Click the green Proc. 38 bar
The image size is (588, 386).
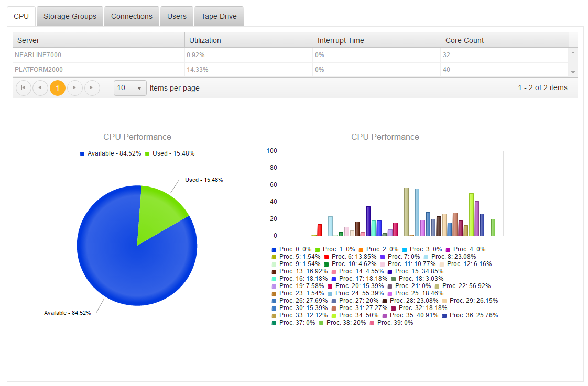point(493,227)
